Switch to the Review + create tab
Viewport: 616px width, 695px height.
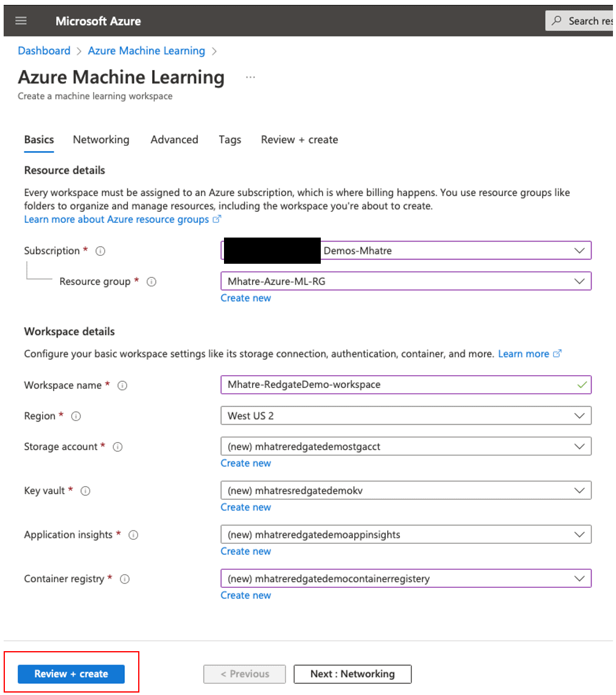pos(299,139)
